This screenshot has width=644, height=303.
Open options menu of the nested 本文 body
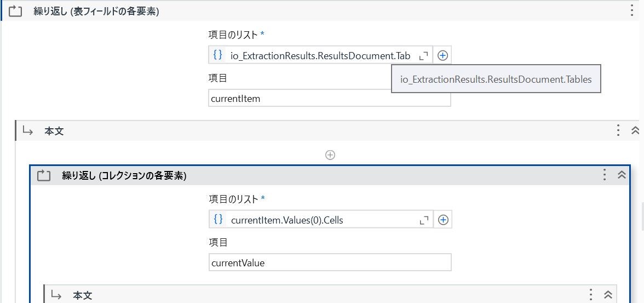click(590, 294)
